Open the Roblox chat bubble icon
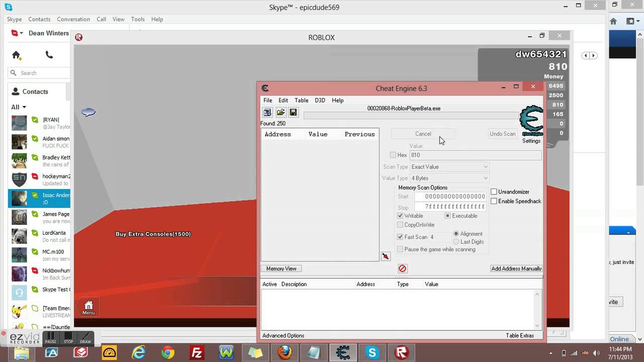Image resolution: width=644 pixels, height=362 pixels. click(88, 112)
